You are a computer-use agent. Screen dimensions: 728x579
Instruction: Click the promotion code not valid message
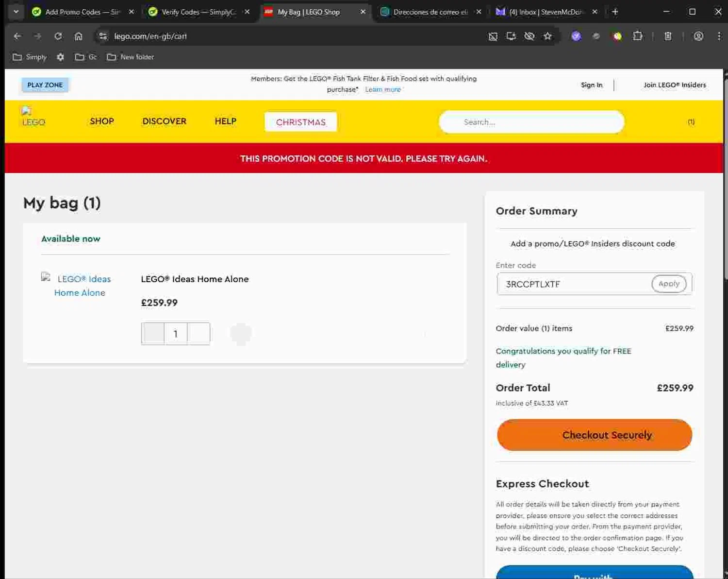coord(364,158)
